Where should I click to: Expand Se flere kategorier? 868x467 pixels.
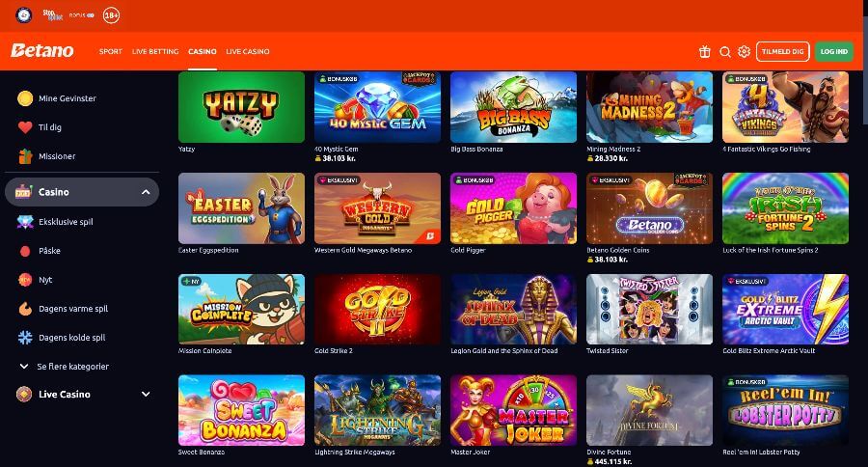[x=65, y=367]
